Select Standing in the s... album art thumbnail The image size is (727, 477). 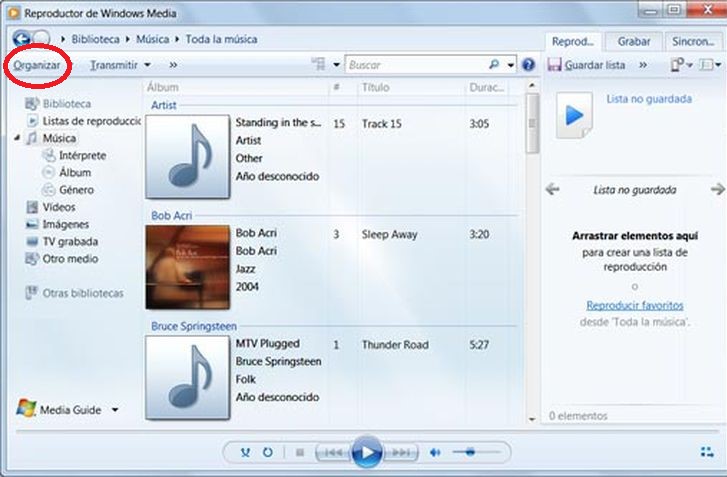[x=188, y=157]
